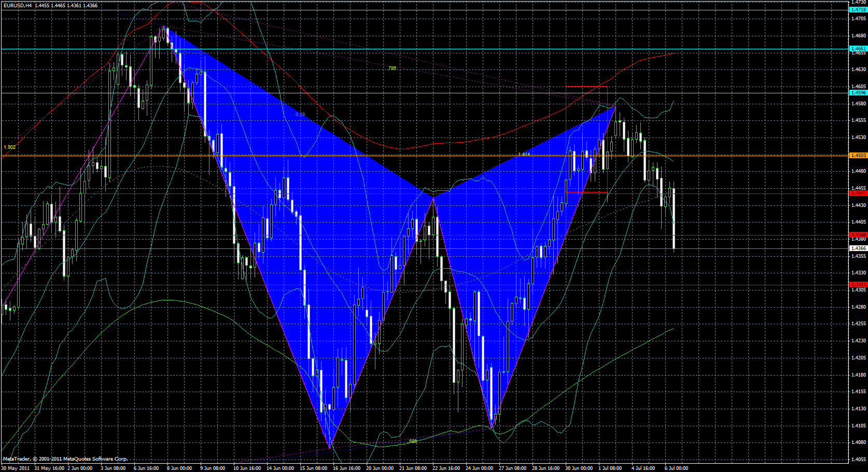Click the 1.4130 price scale value
The width and height of the screenshot is (868, 472).
click(859, 409)
